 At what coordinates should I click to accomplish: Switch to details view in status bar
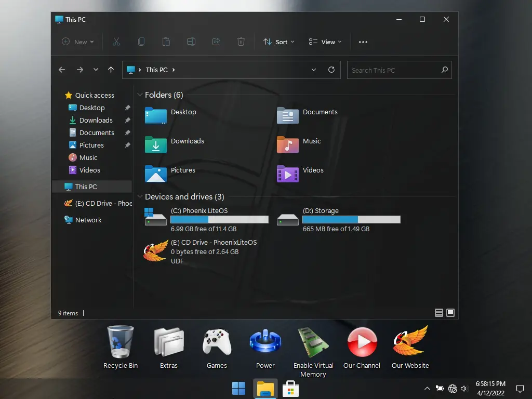coord(439,312)
